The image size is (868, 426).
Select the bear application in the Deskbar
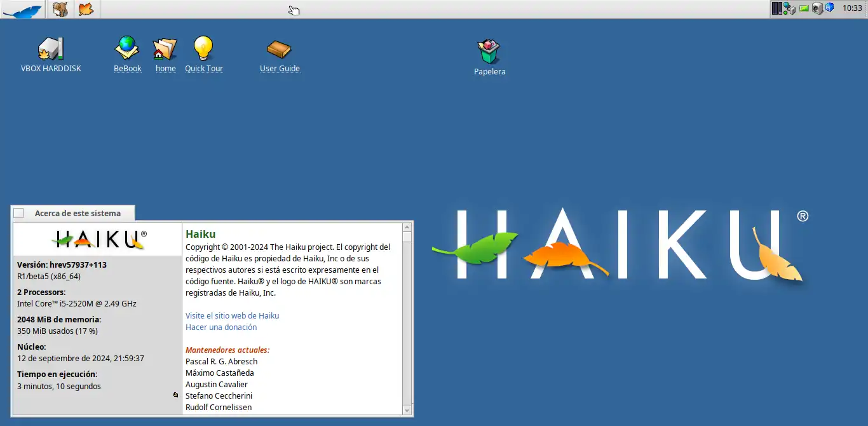[60, 9]
